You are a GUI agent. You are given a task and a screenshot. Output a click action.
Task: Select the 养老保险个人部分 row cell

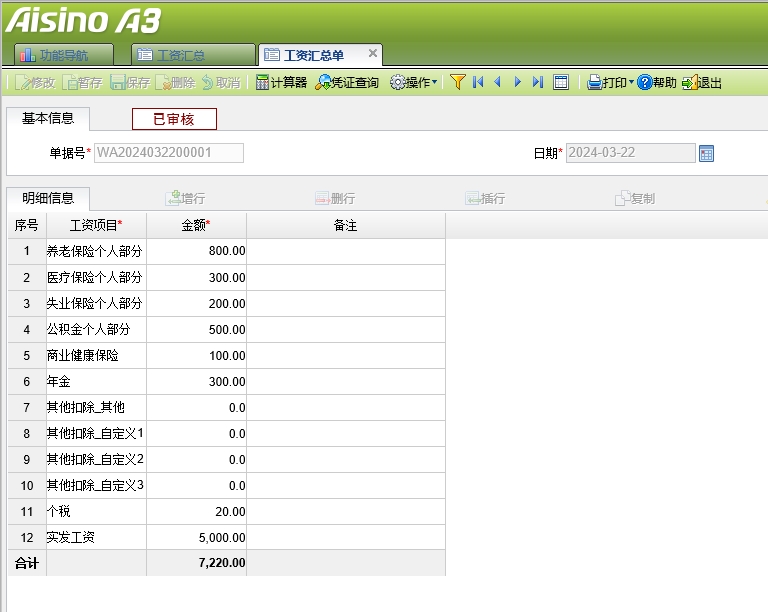(96, 252)
